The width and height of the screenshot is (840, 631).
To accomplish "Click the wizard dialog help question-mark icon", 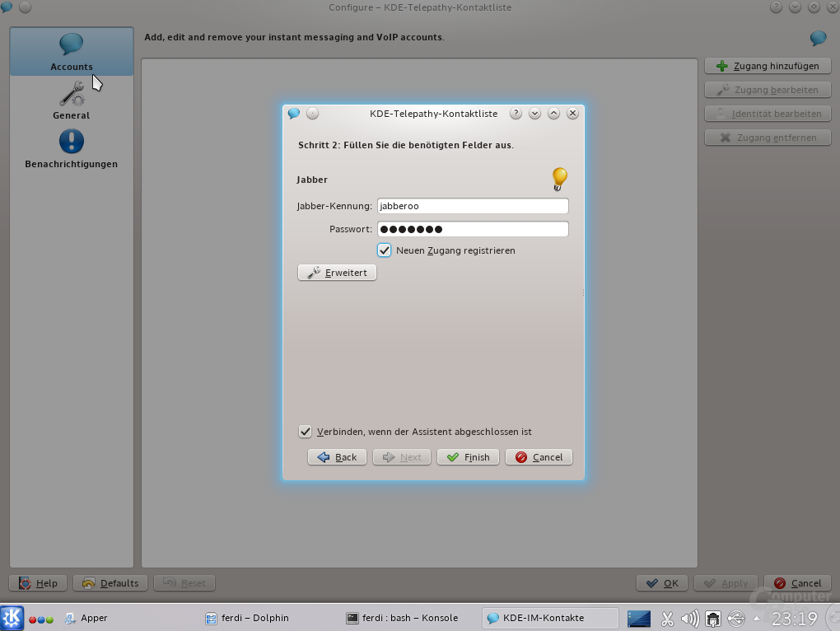I will (516, 114).
